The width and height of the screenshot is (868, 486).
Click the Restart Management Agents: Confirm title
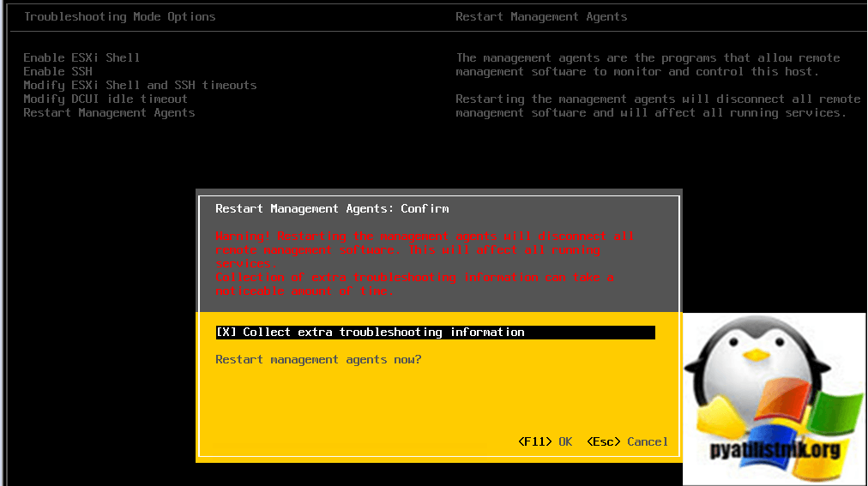332,208
